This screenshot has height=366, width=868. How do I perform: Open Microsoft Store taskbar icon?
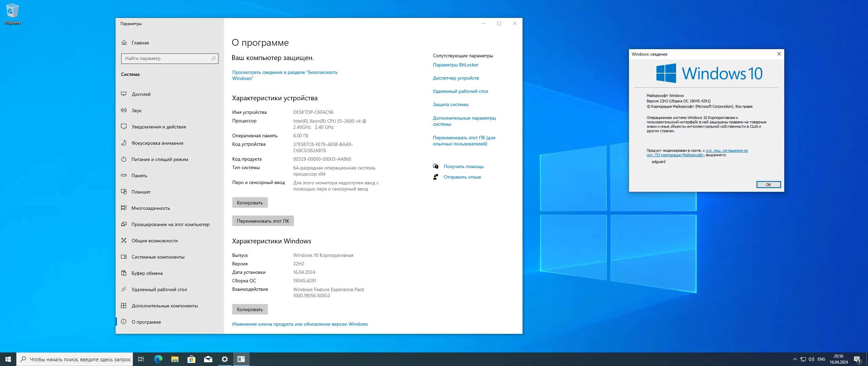click(x=191, y=359)
